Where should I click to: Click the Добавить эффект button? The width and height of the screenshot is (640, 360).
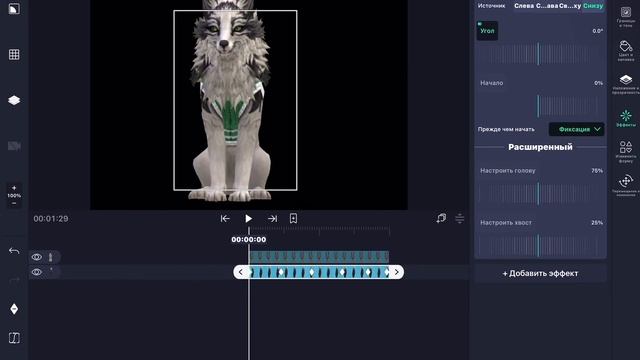tap(540, 273)
